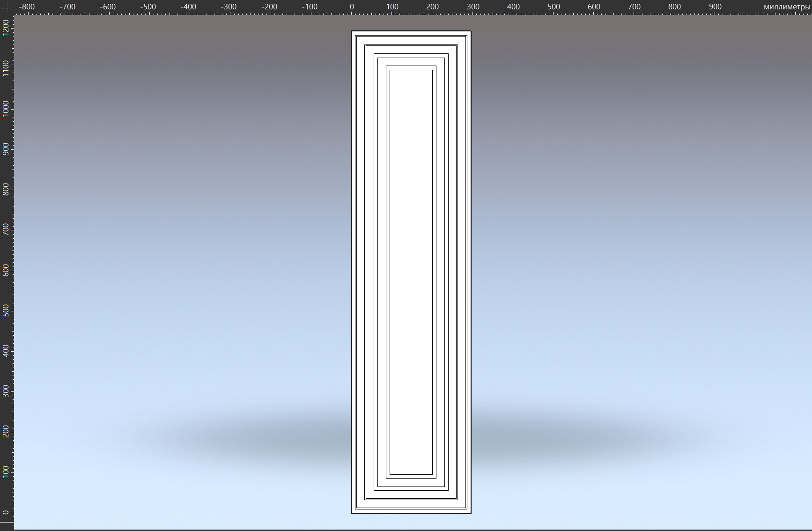Click the 0 mark on the horizontal ruler
812x531 pixels.
click(x=352, y=7)
